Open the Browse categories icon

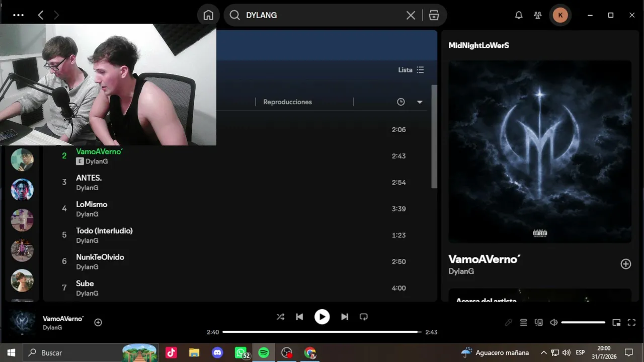(434, 15)
